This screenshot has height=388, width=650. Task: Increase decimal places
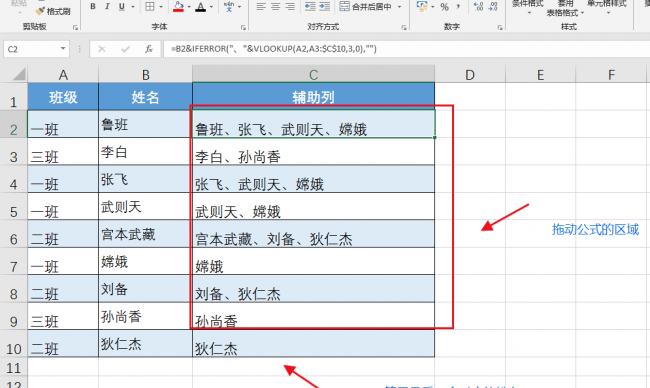pos(478,7)
